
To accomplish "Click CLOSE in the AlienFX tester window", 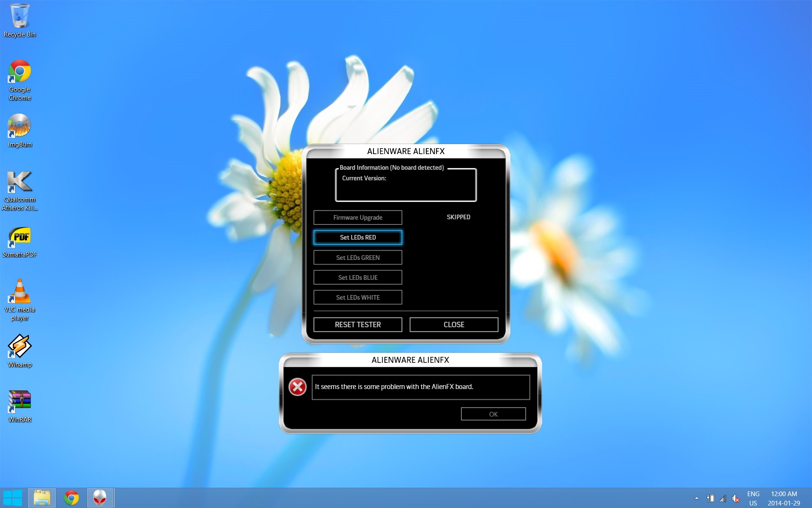I will [x=454, y=325].
